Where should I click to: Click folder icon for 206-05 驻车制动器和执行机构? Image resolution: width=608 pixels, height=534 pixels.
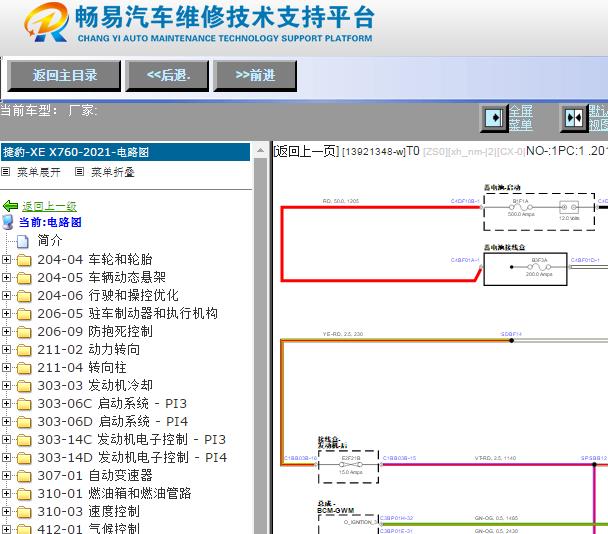point(24,314)
